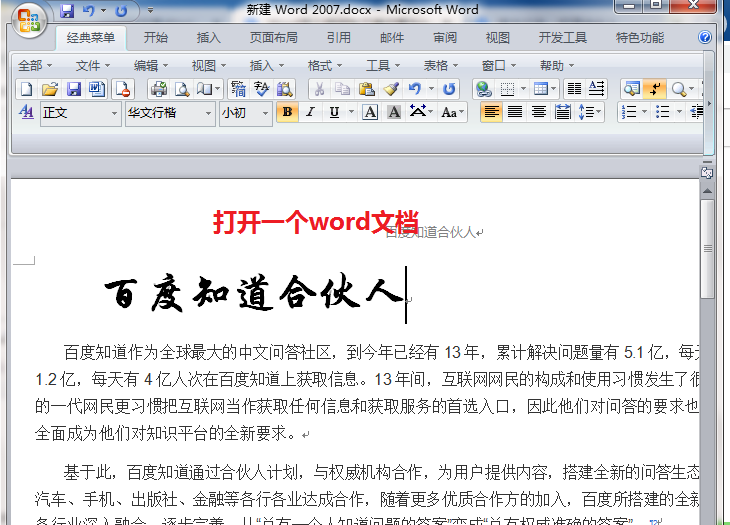Close the document with the red-marked page icon
This screenshot has width=730, height=525.
pyautogui.click(x=123, y=88)
